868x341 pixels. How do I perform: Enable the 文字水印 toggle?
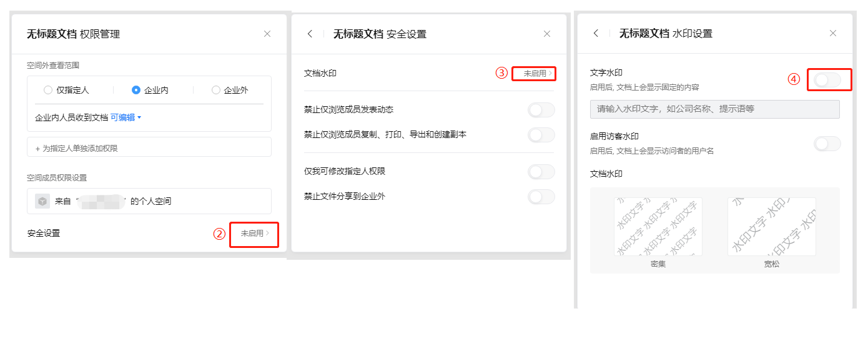pos(827,79)
